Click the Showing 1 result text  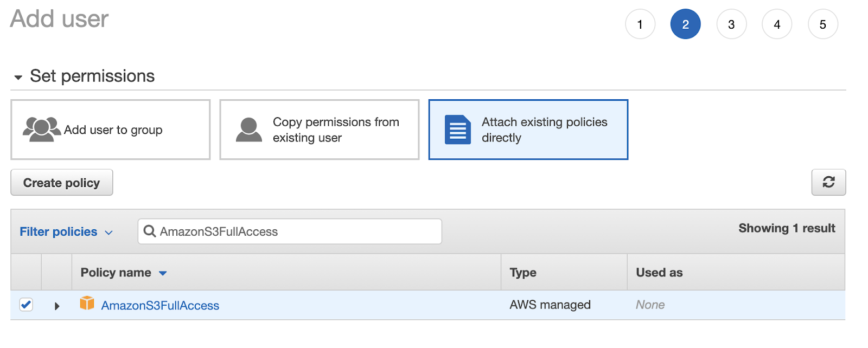click(x=787, y=228)
